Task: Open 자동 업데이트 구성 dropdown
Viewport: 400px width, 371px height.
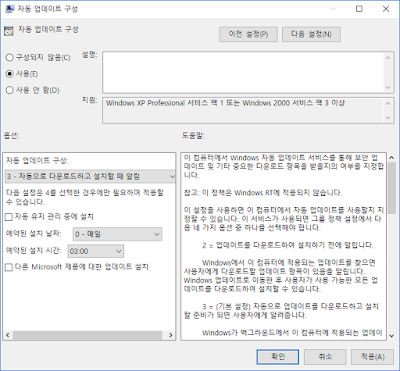Action: click(90, 176)
